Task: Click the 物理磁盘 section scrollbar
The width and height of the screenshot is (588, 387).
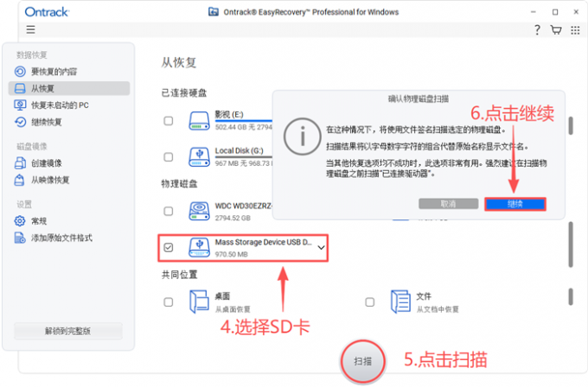Action: pos(571,244)
